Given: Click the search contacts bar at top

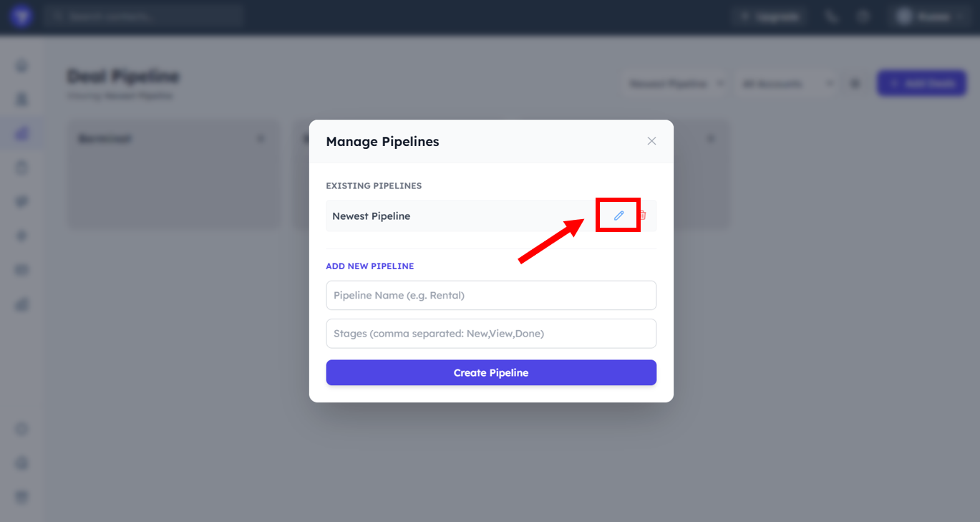Looking at the screenshot, I should [143, 16].
